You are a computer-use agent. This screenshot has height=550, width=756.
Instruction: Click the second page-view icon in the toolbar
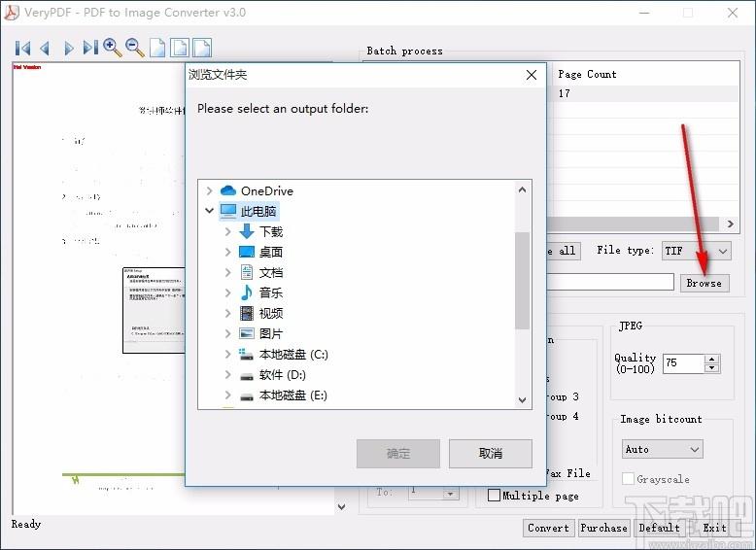(x=180, y=48)
